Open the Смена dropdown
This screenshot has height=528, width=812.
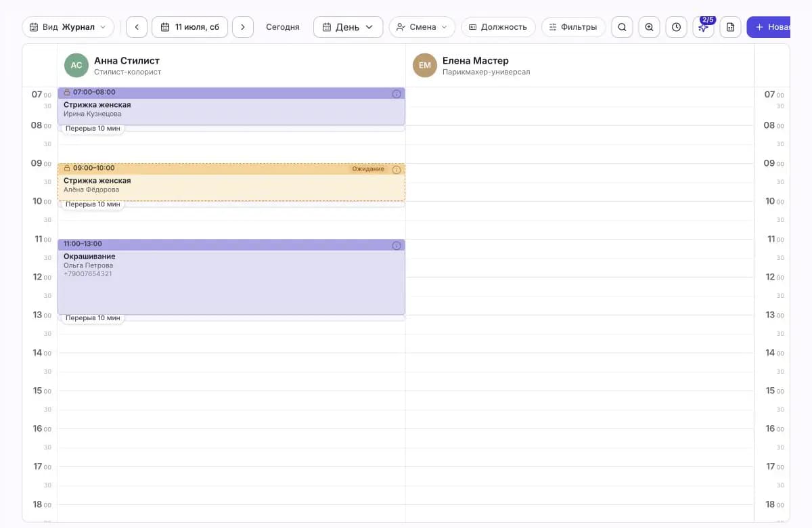[x=422, y=27]
